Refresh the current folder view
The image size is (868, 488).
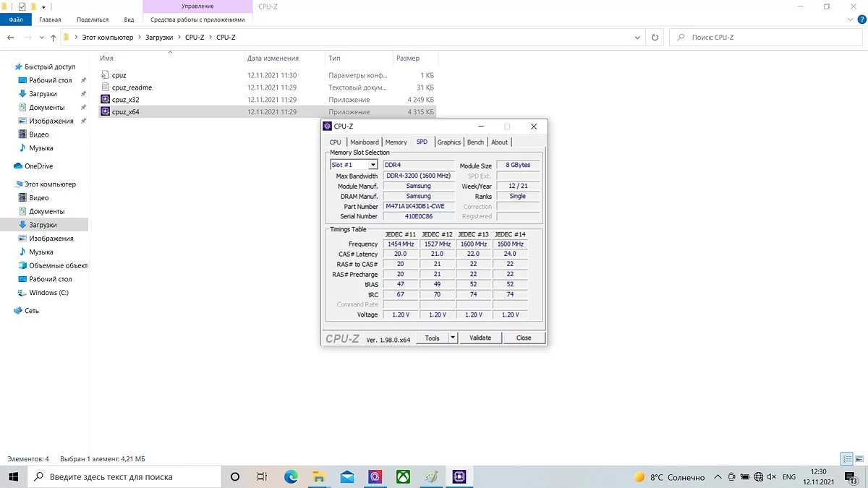pos(655,38)
